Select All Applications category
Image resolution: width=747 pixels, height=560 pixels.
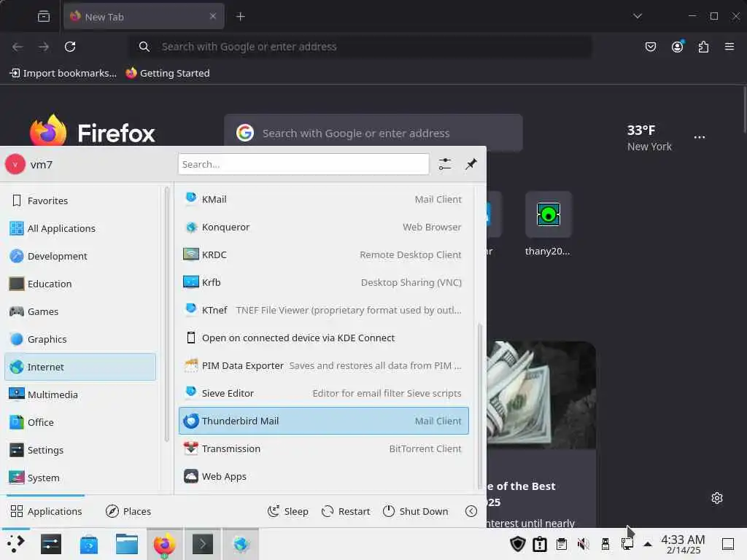80,228
